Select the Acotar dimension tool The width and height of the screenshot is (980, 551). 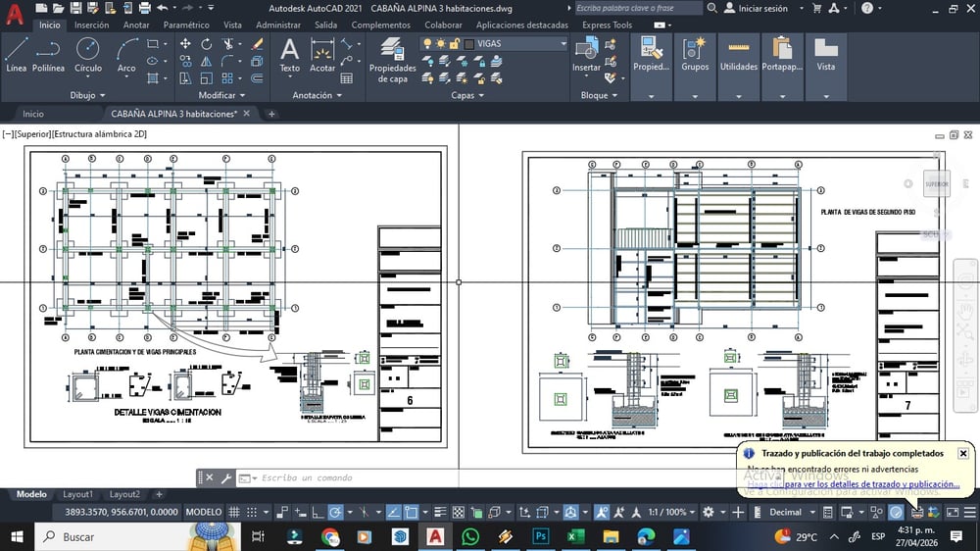pos(322,55)
